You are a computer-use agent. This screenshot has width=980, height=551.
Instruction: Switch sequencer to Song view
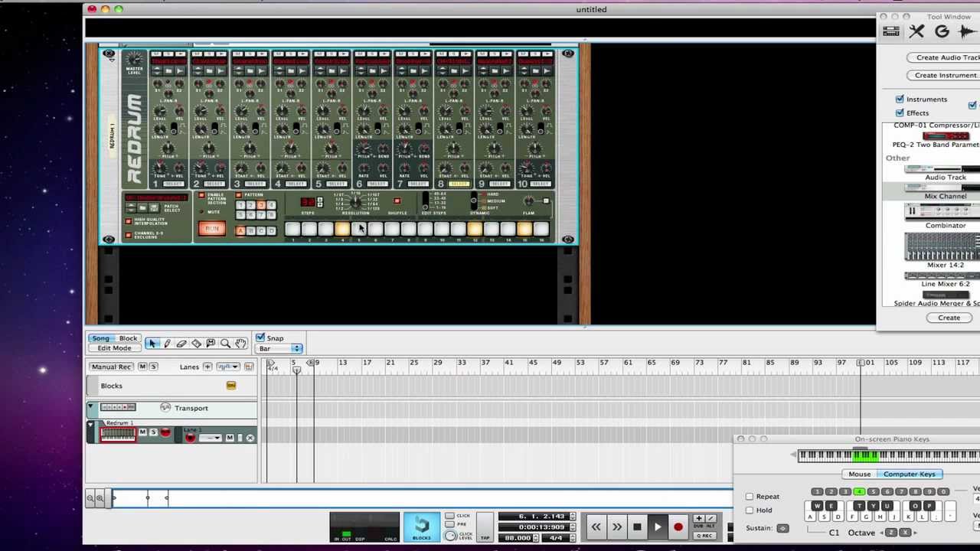click(100, 338)
